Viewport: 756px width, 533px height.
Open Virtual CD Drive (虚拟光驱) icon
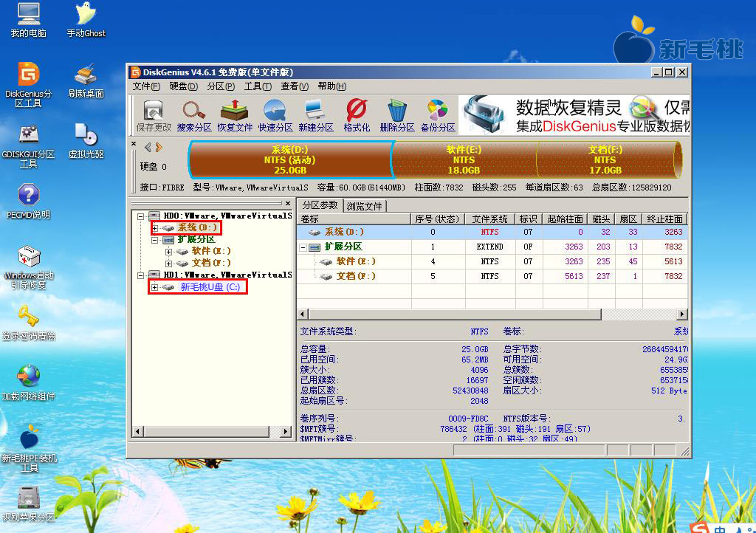point(86,141)
